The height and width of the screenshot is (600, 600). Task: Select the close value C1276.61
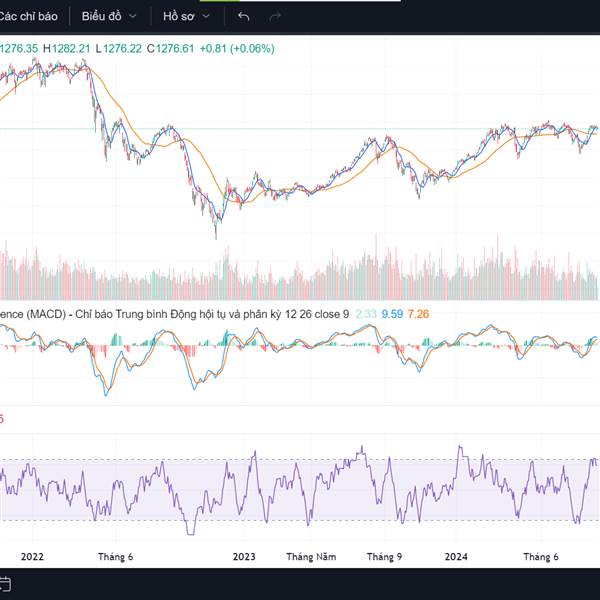pos(171,49)
